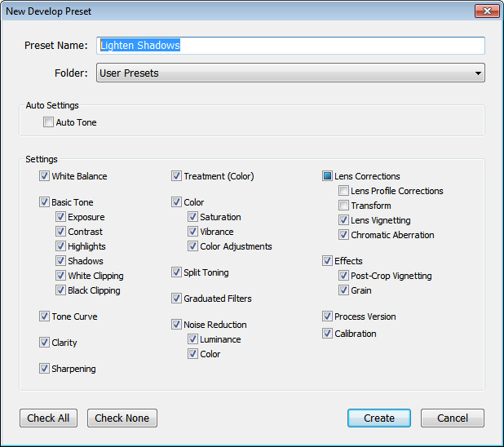Click the Check None button
Screen dimensions: 504x447
pos(122,418)
